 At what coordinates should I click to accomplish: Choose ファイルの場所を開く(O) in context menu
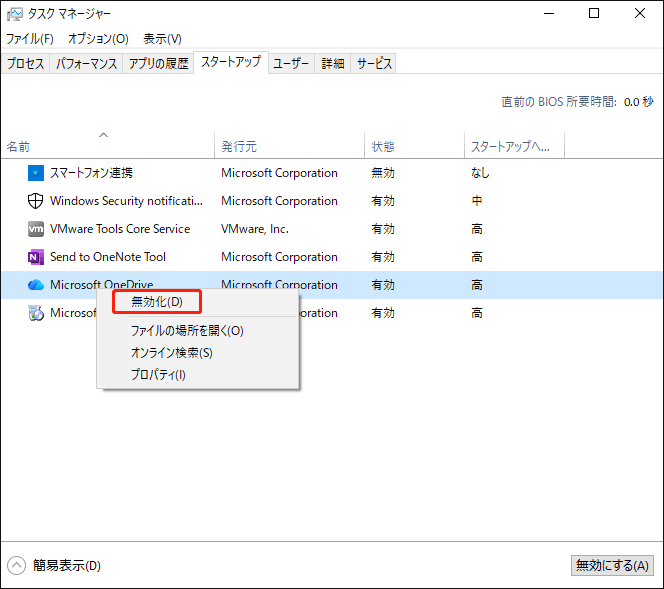[187, 331]
